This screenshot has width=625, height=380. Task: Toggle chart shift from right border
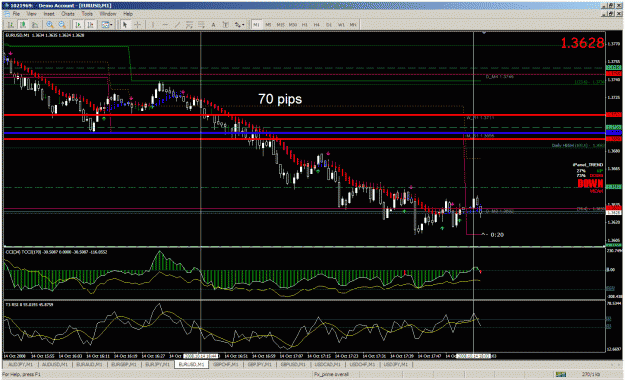click(90, 25)
